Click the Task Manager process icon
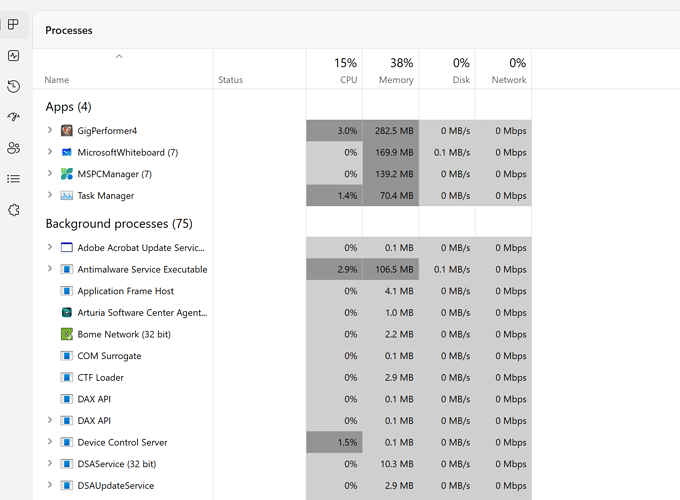 tap(66, 196)
